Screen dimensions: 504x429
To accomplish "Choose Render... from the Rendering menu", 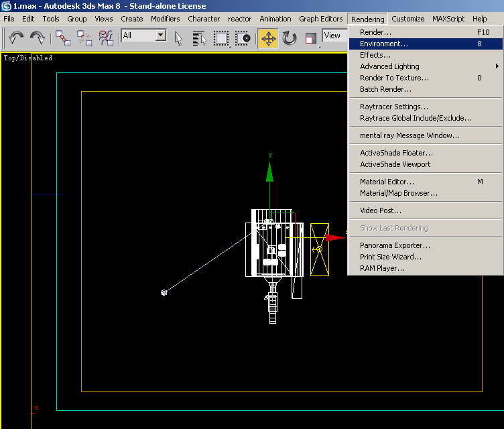I will point(426,32).
